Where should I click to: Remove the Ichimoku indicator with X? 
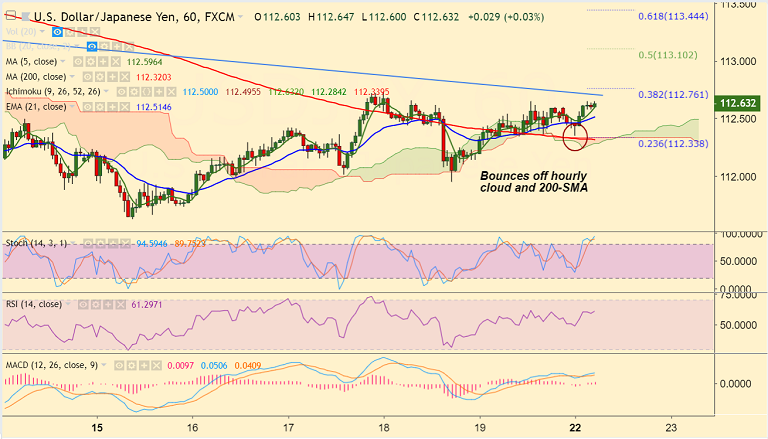[171, 92]
